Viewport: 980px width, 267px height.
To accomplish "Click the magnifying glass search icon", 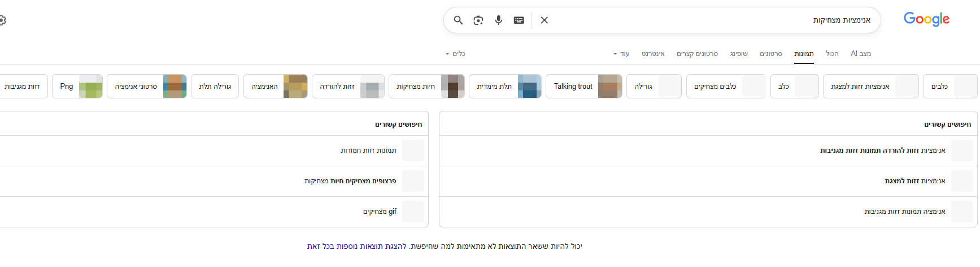I will pos(458,20).
